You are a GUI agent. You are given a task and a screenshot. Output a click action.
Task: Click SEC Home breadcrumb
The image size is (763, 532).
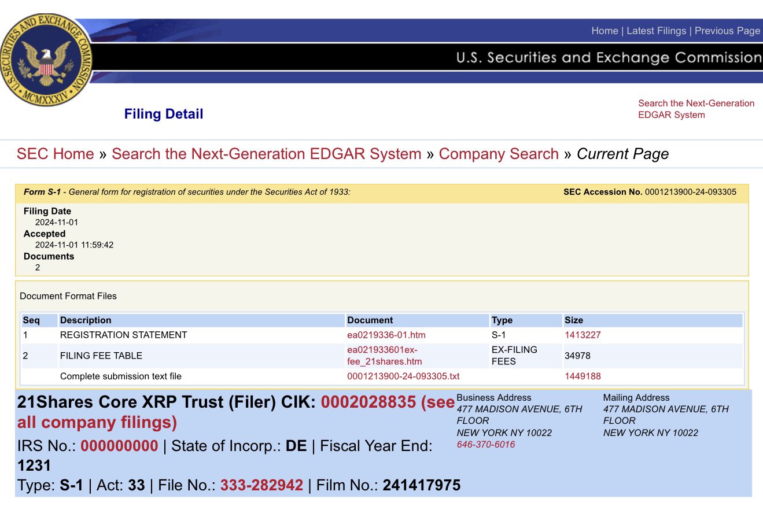(x=55, y=154)
